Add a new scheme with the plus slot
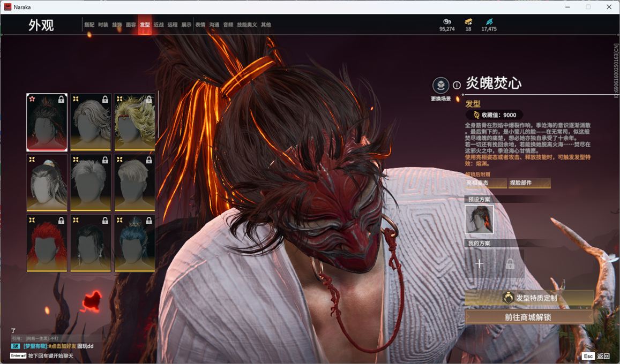This screenshot has height=364, width=620. point(479,263)
